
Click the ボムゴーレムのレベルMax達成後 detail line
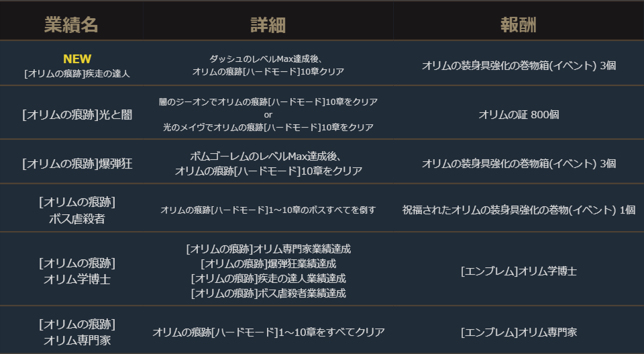(268, 156)
